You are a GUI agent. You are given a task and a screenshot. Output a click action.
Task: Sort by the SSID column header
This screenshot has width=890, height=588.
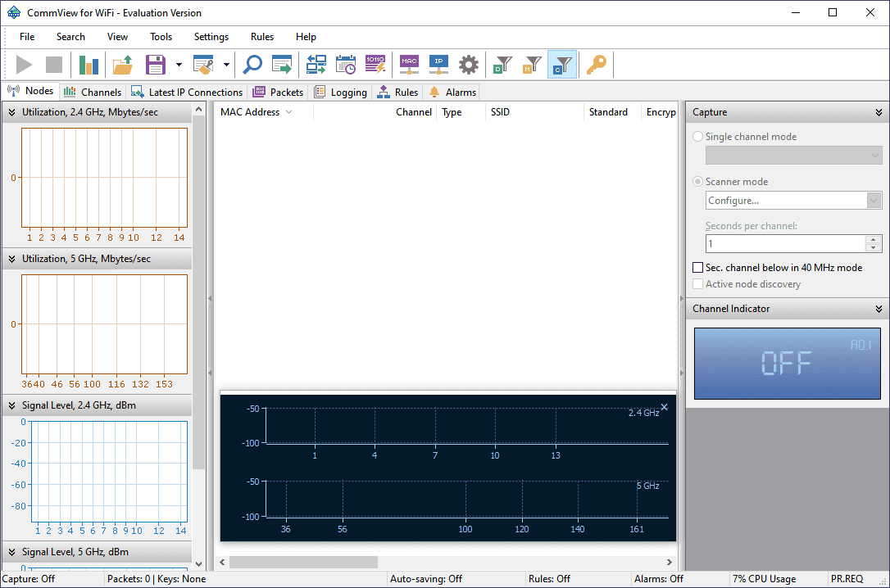tap(501, 112)
